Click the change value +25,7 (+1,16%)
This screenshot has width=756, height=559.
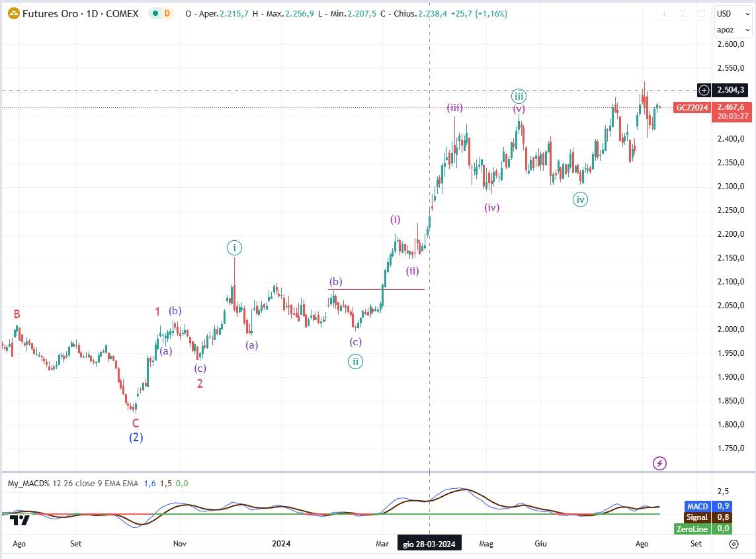pos(479,13)
